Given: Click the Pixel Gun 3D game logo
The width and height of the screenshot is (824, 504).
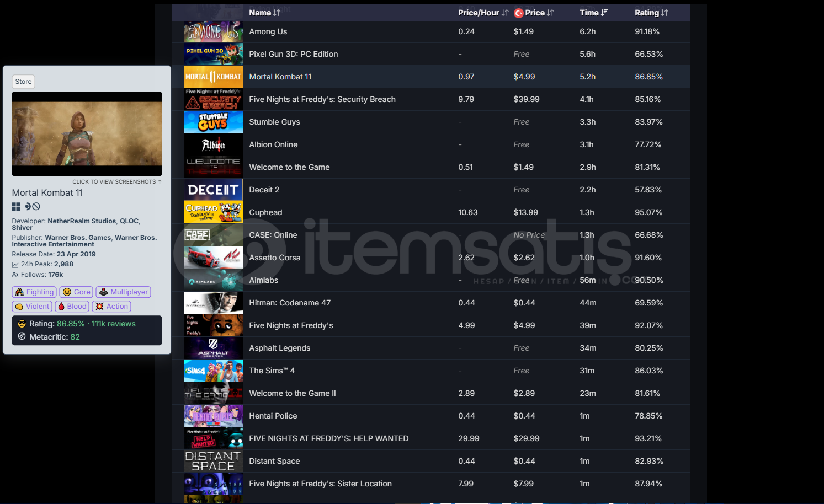Looking at the screenshot, I should coord(213,54).
